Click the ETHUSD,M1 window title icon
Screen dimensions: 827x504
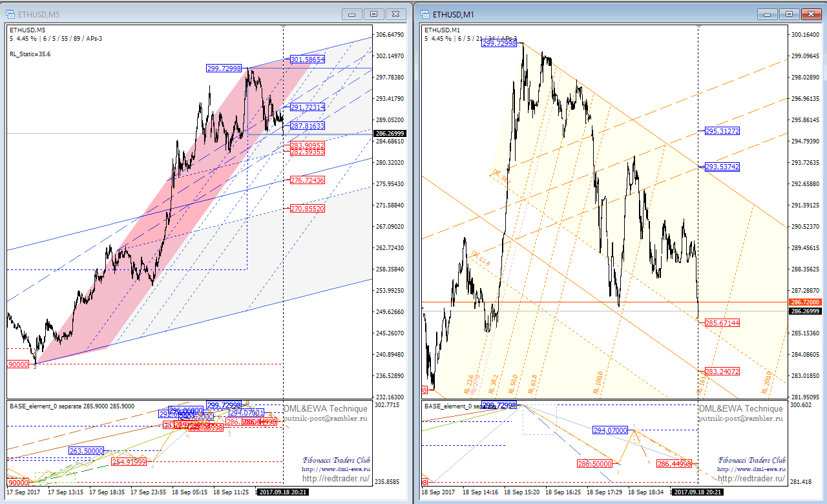(424, 13)
